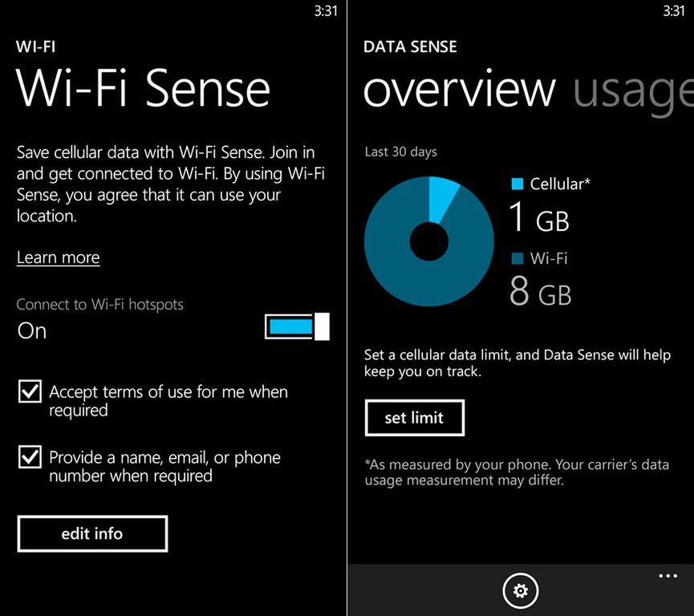The width and height of the screenshot is (694, 616).
Task: Expand the app bar ellipsis menu
Action: (x=667, y=575)
